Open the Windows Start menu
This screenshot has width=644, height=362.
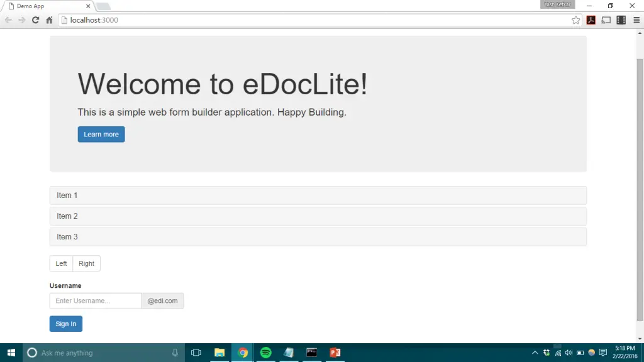pyautogui.click(x=11, y=353)
